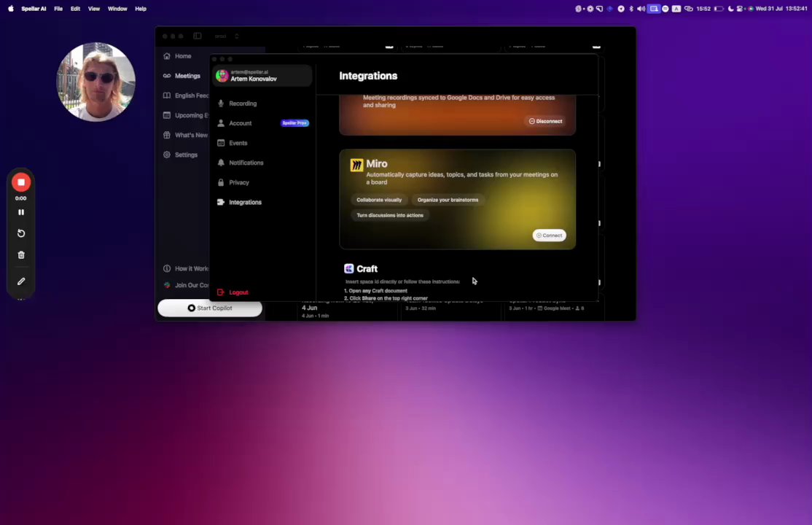Open How it Works link
This screenshot has height=525, width=812.
pos(185,268)
